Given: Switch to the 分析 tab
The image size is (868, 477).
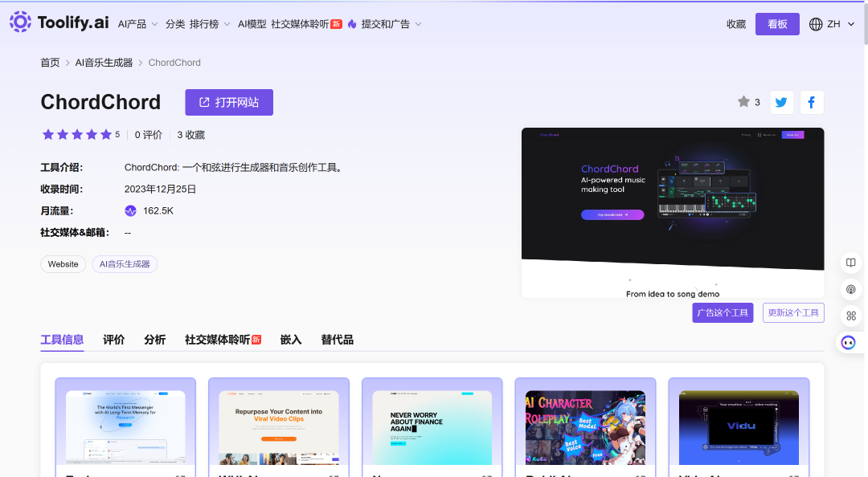Looking at the screenshot, I should pyautogui.click(x=155, y=340).
